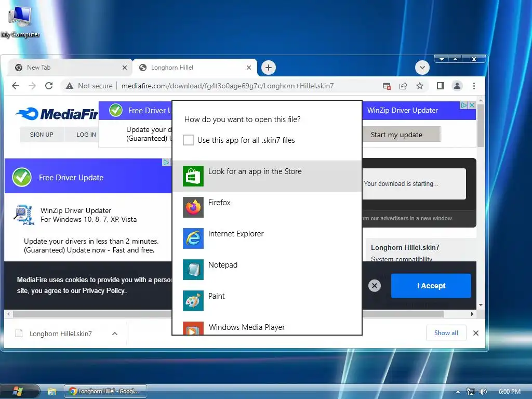The height and width of the screenshot is (399, 532).
Task: Choose the Windows Store icon in dialog
Action: [x=193, y=176]
